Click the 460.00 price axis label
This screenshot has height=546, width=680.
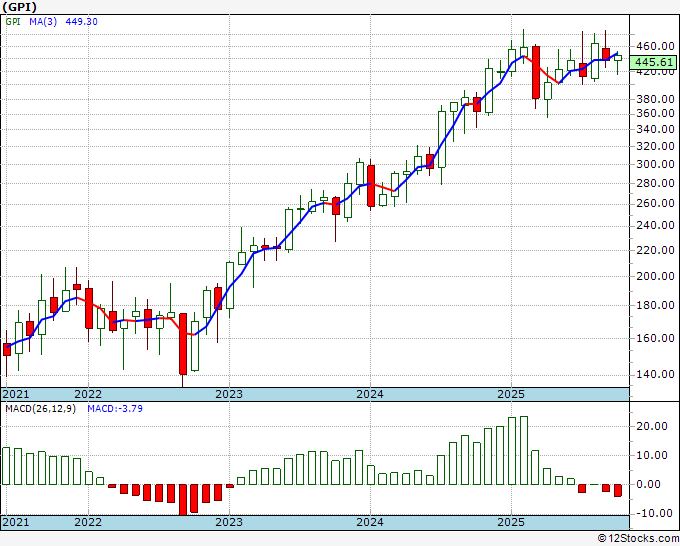coord(655,46)
